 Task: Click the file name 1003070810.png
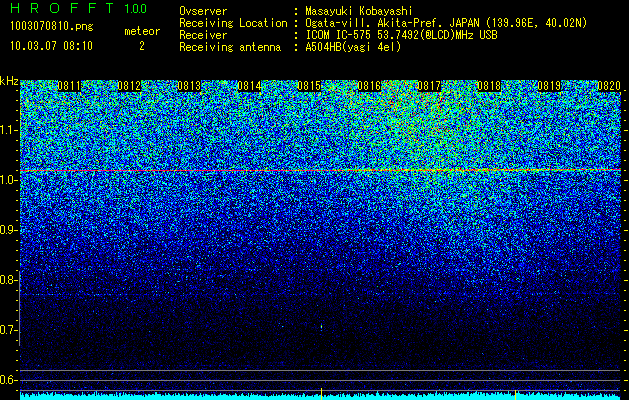(52, 27)
